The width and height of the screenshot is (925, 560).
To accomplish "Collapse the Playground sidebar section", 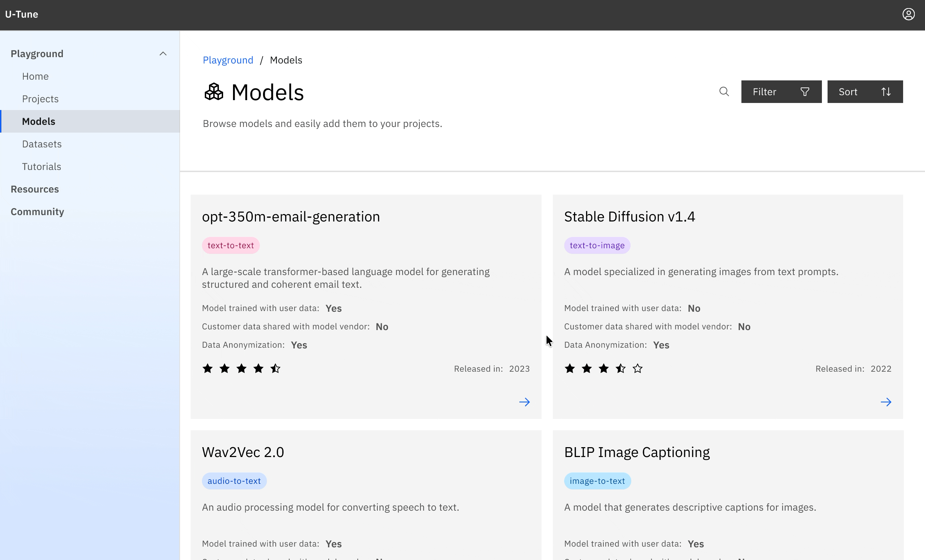I will pyautogui.click(x=162, y=54).
